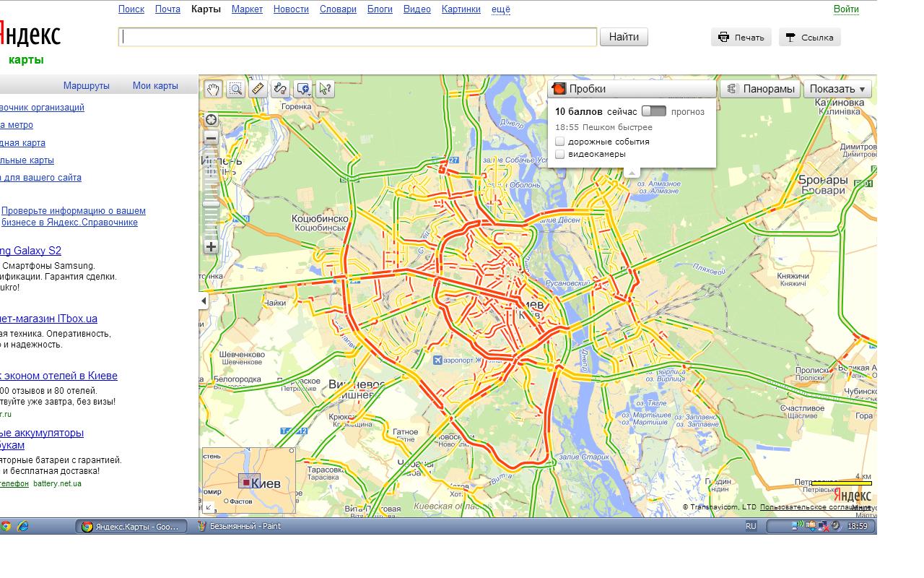Open the карта для вашего сайта link
This screenshot has width=924, height=578.
coord(40,178)
